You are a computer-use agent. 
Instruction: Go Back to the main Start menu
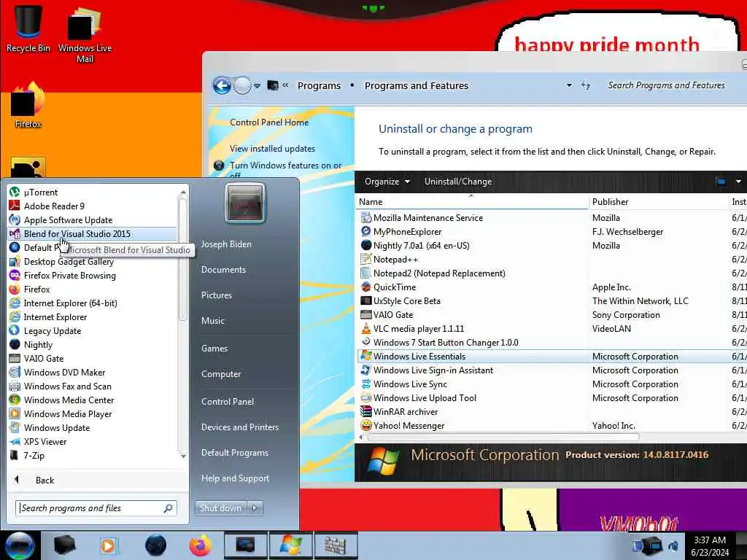pyautogui.click(x=44, y=480)
